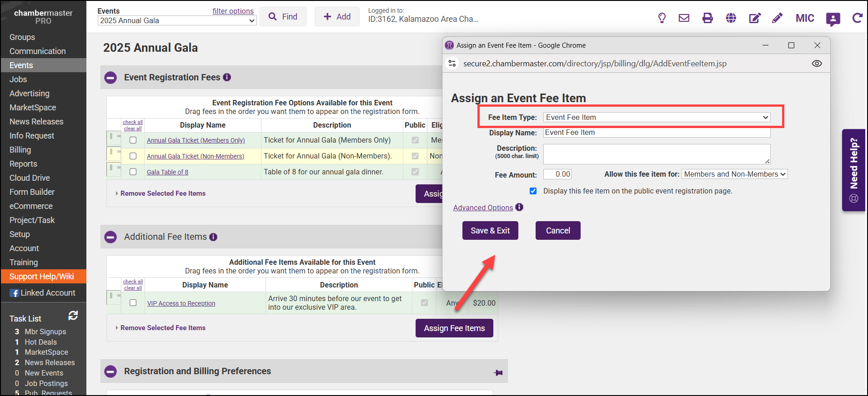Uncheck display fee item on public page
The image size is (868, 396).
pos(533,191)
